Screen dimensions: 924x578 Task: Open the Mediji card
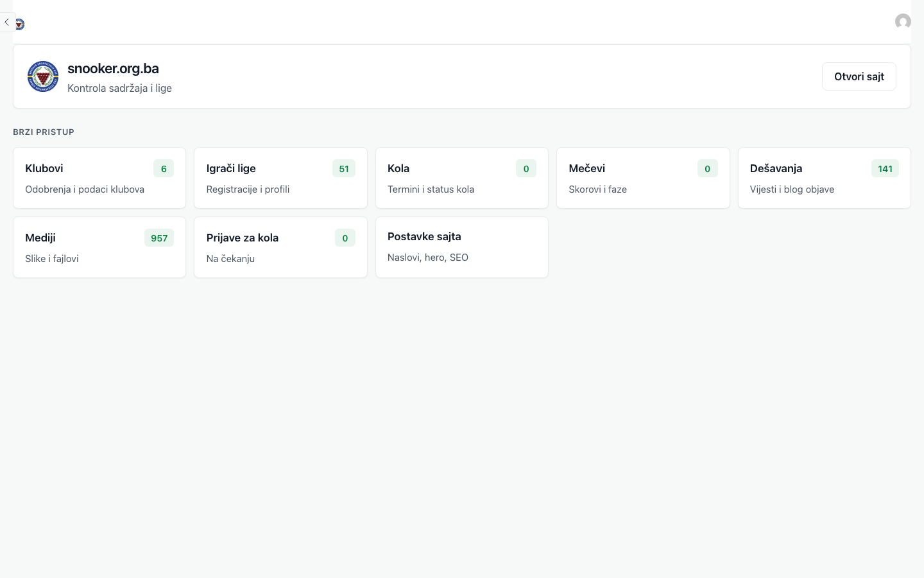(x=99, y=247)
